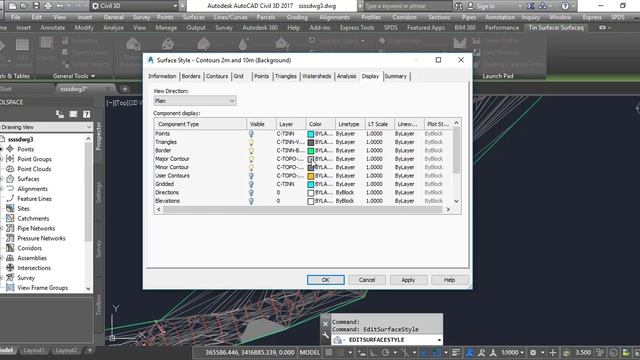Click the Apply button
Image resolution: width=640 pixels, height=360 pixels.
point(408,280)
